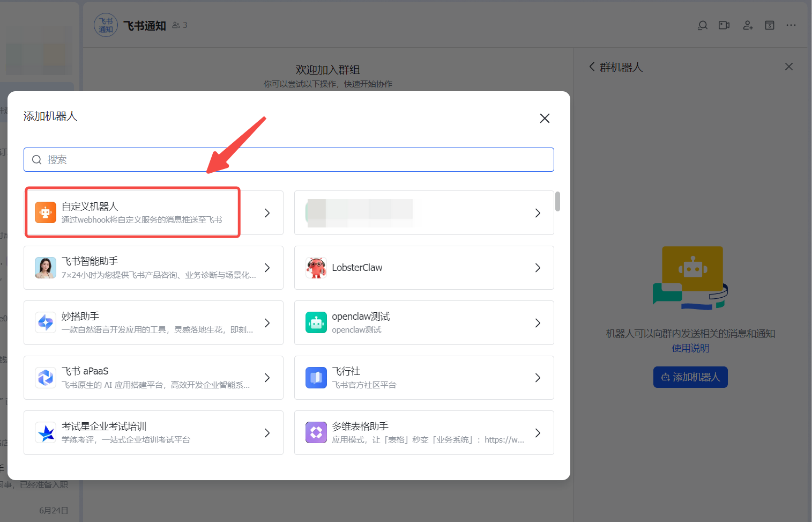The image size is (812, 522).
Task: Expand the 飞行社 entry chevron
Action: [x=538, y=378]
